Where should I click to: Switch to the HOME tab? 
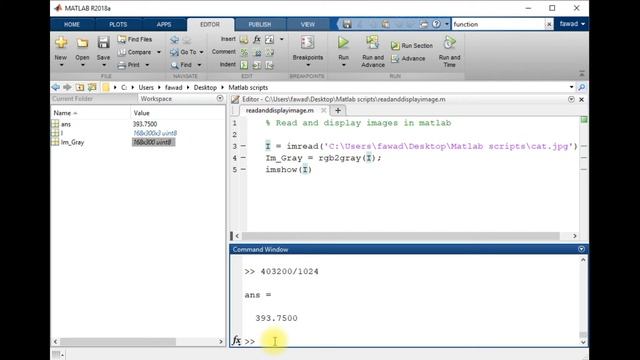tap(72, 24)
